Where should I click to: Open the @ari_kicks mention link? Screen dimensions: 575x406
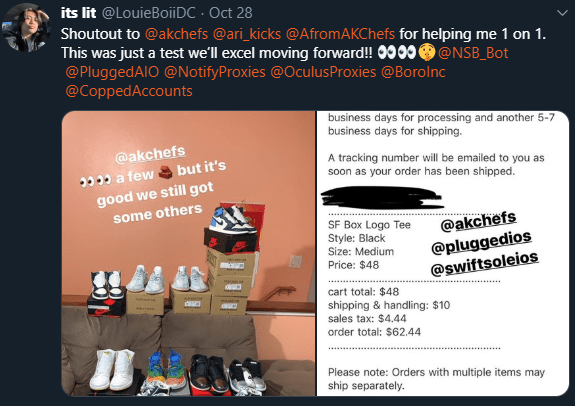pos(247,34)
